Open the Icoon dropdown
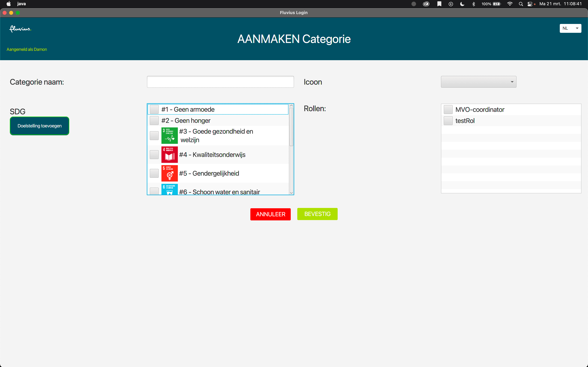 (x=478, y=82)
